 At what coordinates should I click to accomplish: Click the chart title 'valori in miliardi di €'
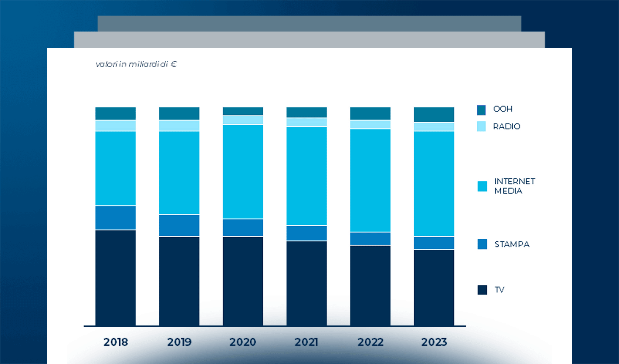click(x=137, y=64)
